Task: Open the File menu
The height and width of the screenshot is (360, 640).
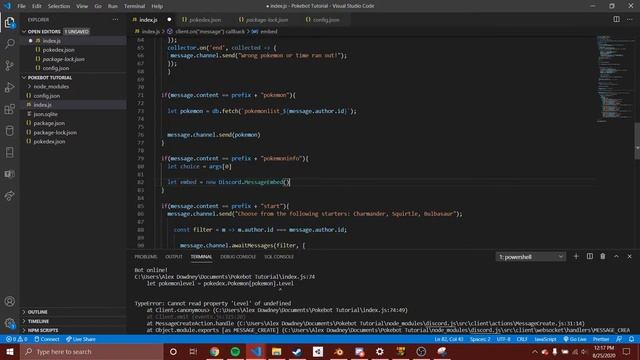Action: pos(21,6)
